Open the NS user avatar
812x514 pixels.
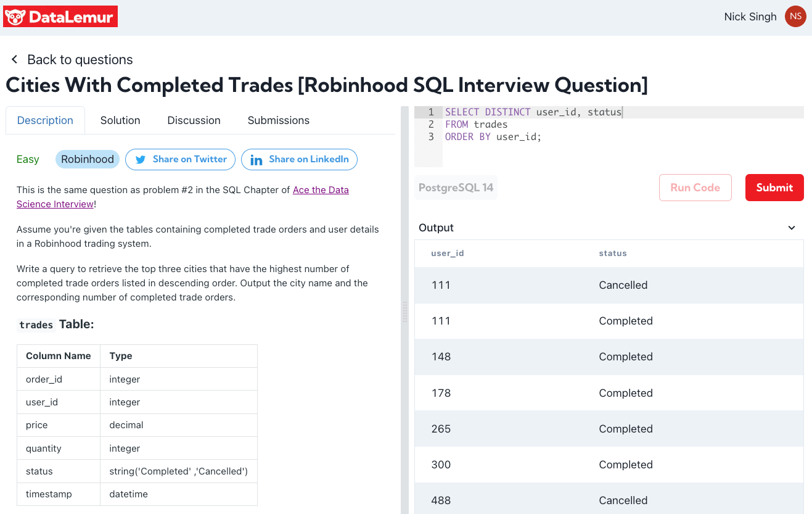[795, 17]
